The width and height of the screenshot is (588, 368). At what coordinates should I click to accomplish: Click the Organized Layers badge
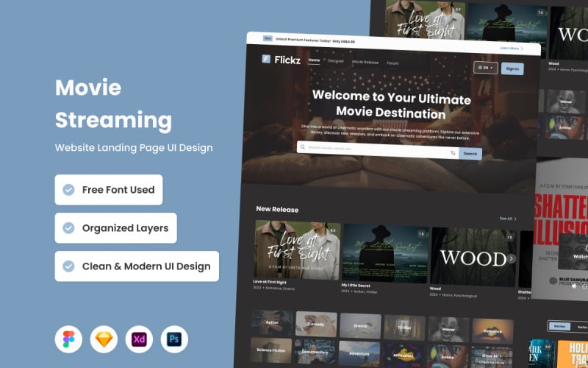pos(116,228)
